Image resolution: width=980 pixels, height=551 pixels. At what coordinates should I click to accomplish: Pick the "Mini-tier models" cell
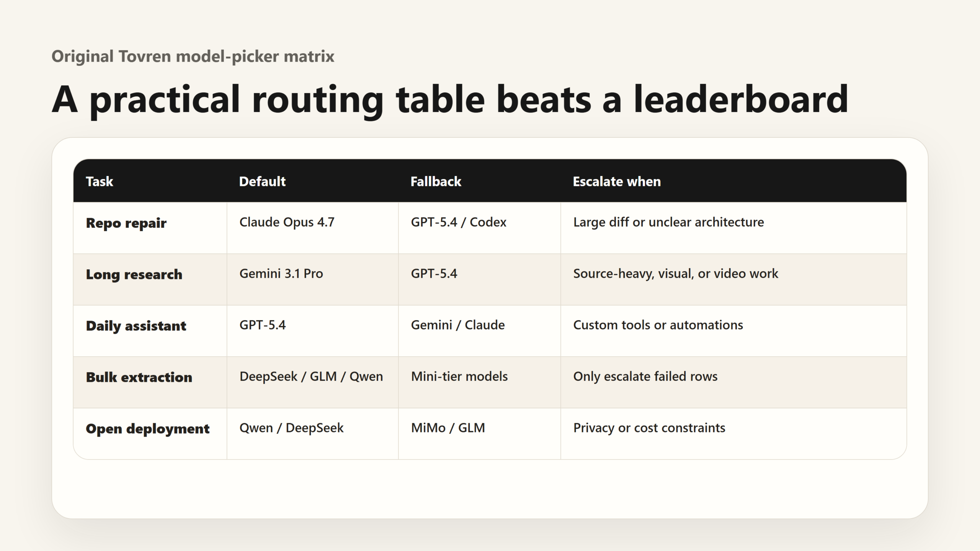[x=459, y=377]
